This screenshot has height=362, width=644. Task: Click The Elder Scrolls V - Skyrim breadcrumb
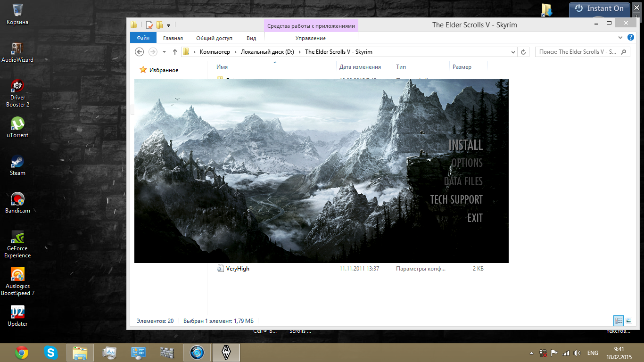(x=339, y=52)
